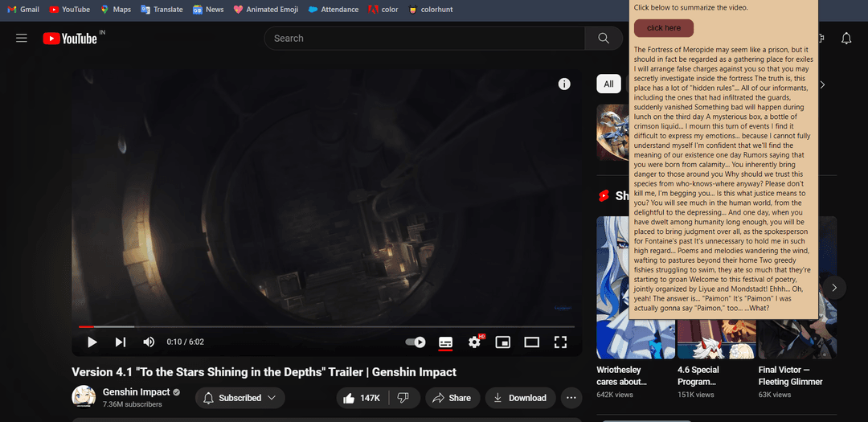This screenshot has width=868, height=422.
Task: Open 'Final Victor — Fleeting Glimmer' short
Action: pos(791,375)
